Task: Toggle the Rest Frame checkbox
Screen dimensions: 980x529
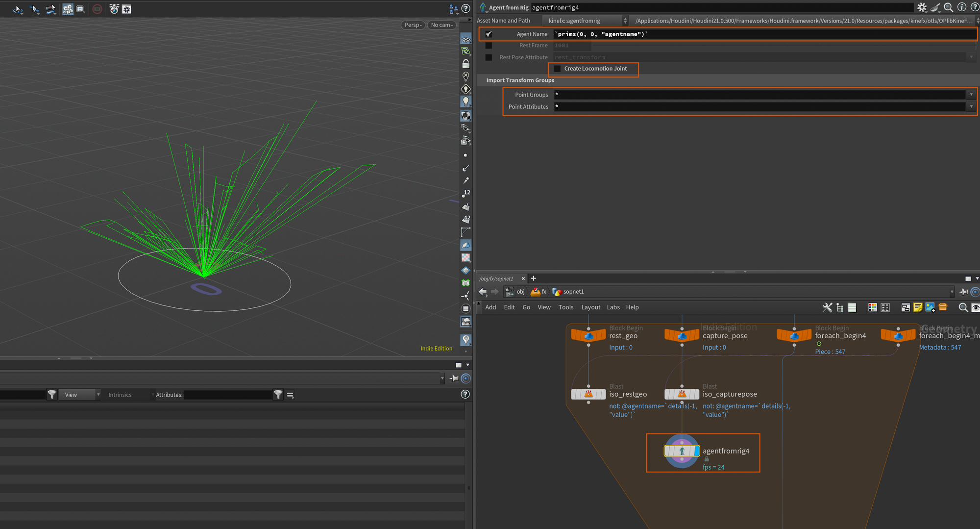Action: [x=489, y=46]
